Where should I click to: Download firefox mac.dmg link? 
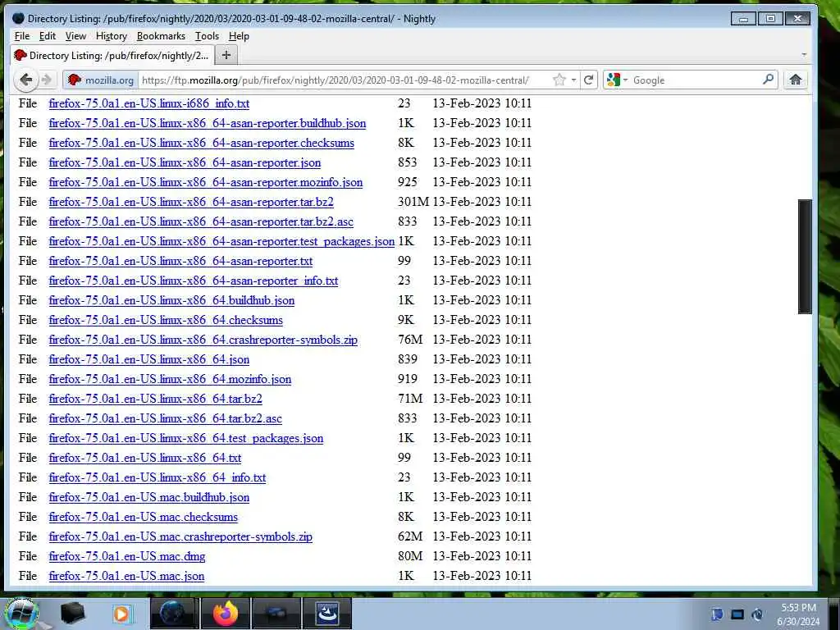click(x=127, y=556)
